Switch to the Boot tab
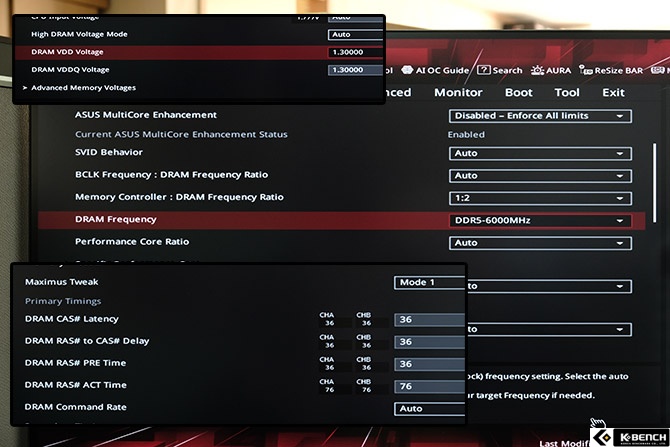Screen dimensions: 670x447 [518, 92]
